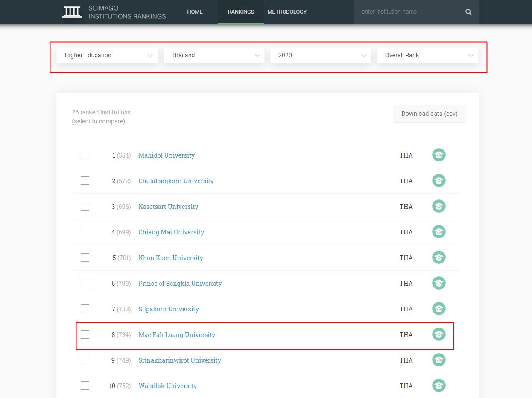Click graduation cap icon for Silpakorn University

(439, 309)
